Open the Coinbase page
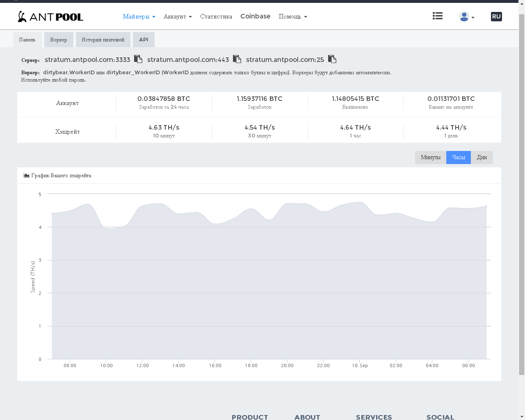This screenshot has height=420, width=525. pos(255,16)
